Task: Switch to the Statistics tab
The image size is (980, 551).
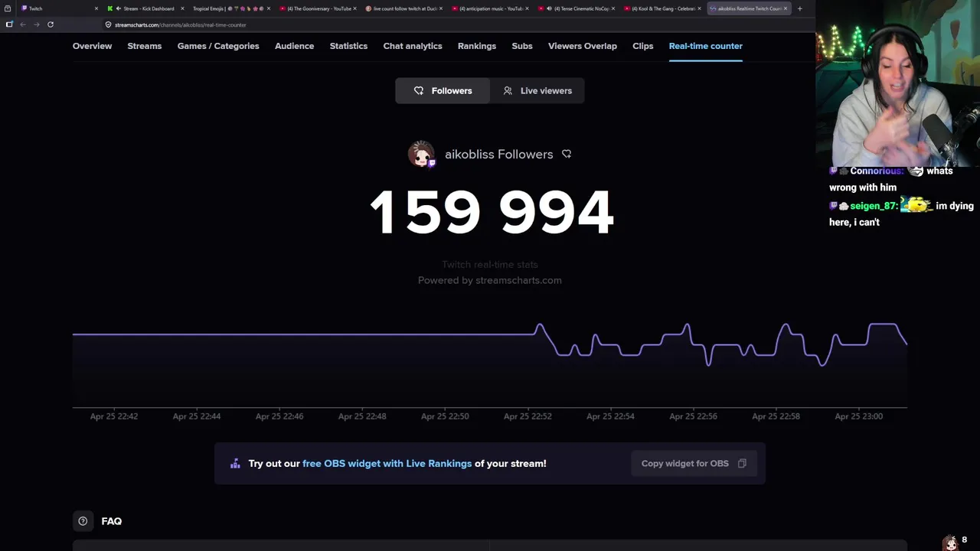Action: click(x=348, y=46)
